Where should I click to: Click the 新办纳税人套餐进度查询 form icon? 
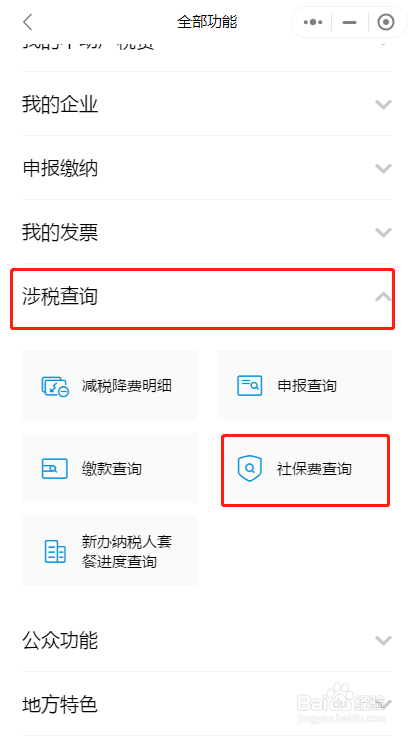[x=55, y=551]
